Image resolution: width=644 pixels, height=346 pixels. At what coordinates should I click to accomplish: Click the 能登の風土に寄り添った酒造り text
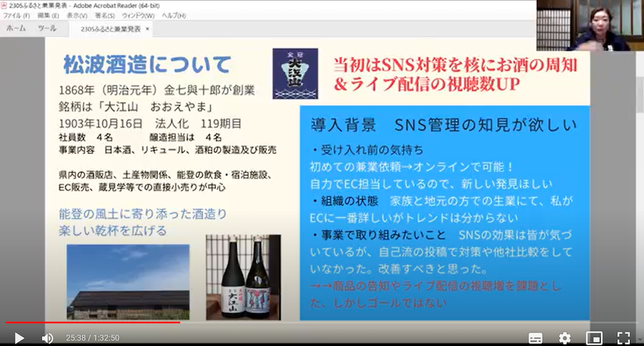143,214
